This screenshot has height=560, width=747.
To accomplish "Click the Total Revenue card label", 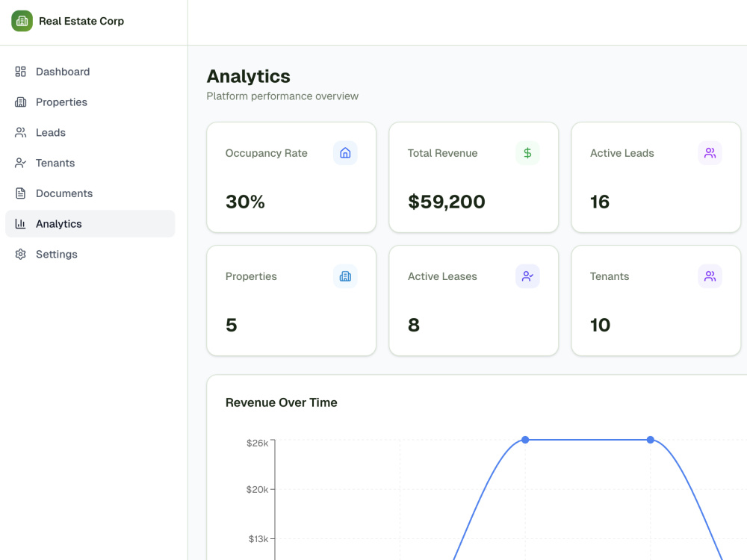I will (x=442, y=153).
